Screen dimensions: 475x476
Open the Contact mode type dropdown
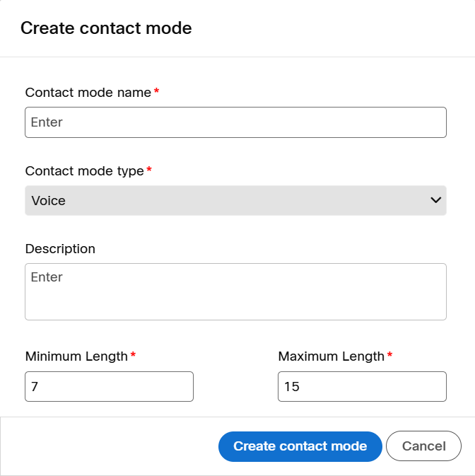coord(235,200)
